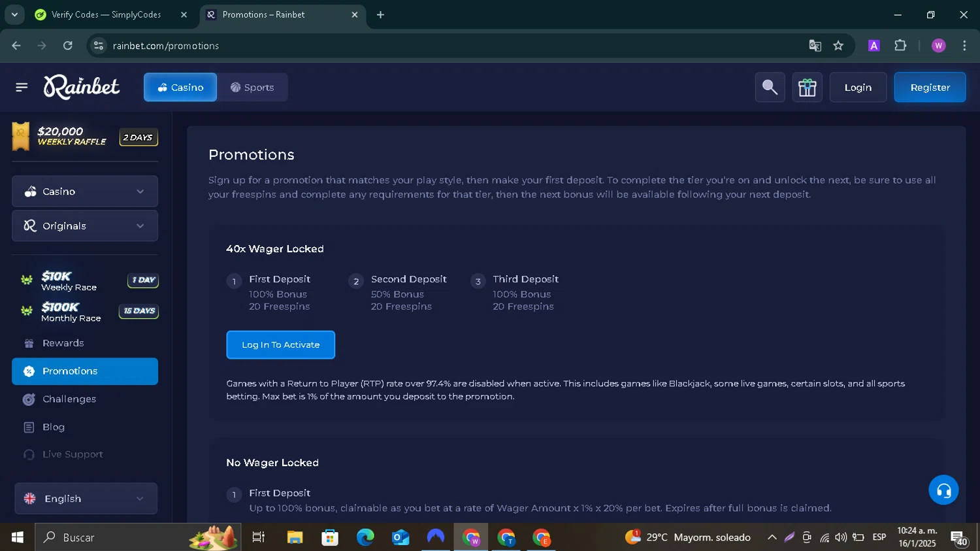Open the browser extensions puzzle icon
The width and height of the screenshot is (980, 551).
tap(900, 46)
